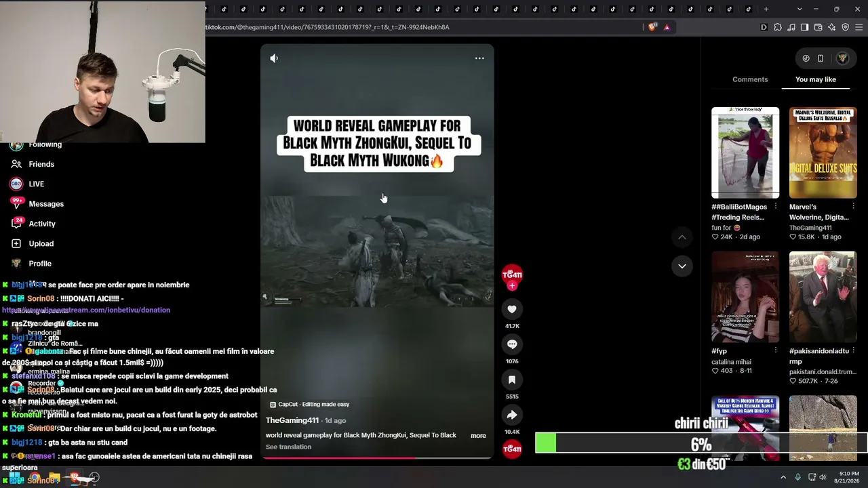Open the BalliBotMagos recommended video thumbnail
Screen dimensions: 868x488
[745, 152]
